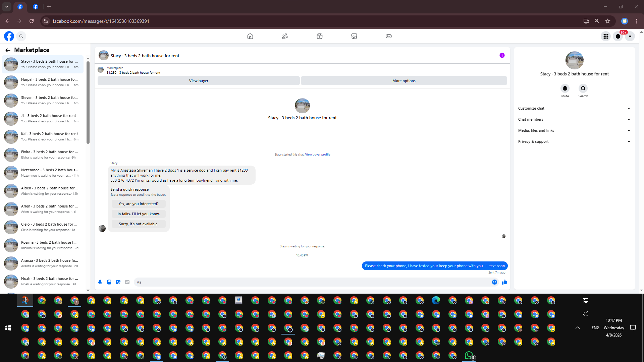
Task: Click the Aa message input field
Action: pyautogui.click(x=312, y=282)
